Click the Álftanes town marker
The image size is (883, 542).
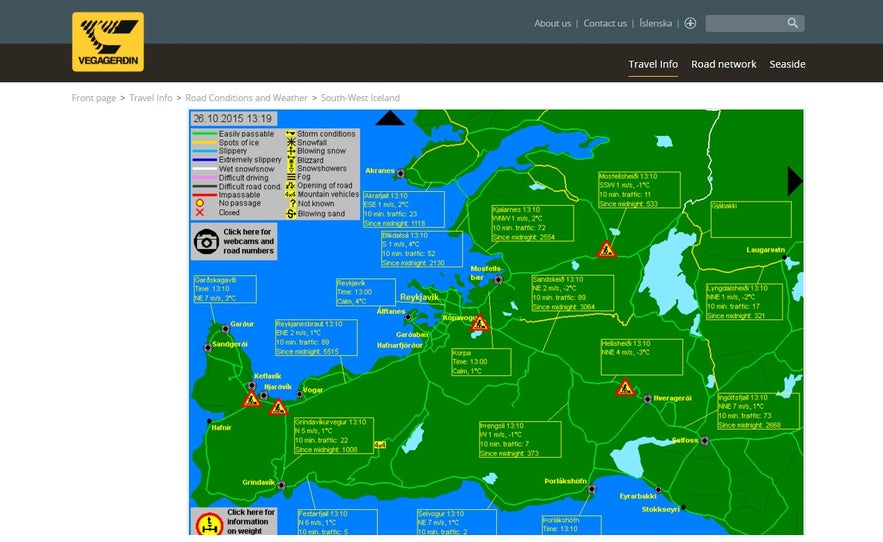coord(408,317)
